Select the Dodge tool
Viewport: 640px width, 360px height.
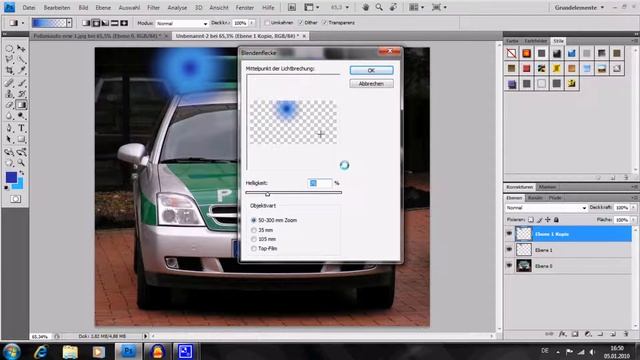pyautogui.click(x=21, y=116)
